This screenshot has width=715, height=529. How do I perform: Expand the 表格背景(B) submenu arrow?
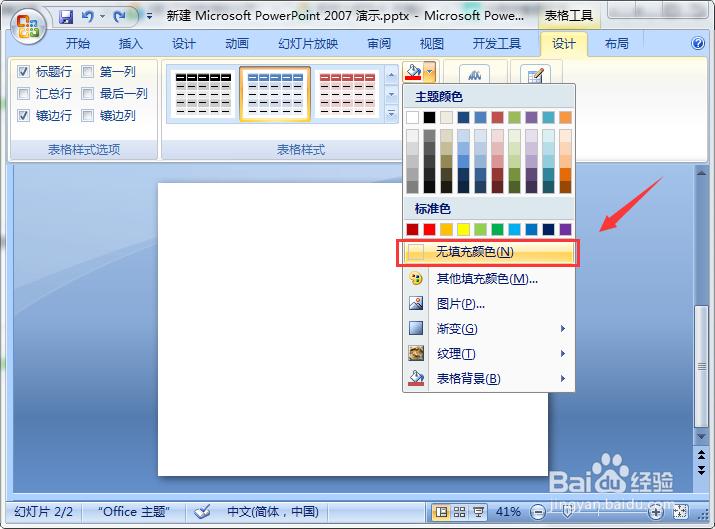563,379
